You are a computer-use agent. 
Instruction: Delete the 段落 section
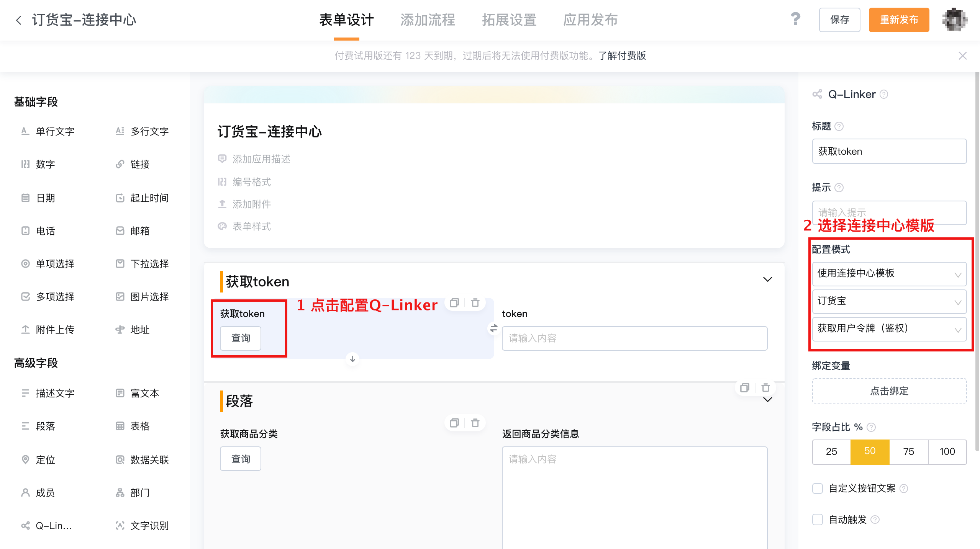(765, 388)
